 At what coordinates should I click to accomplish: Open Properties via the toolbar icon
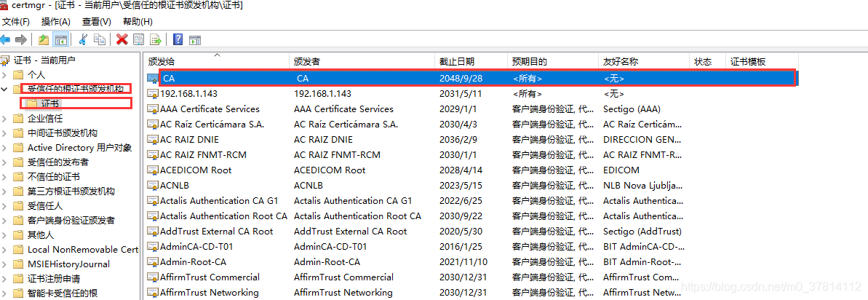[x=138, y=39]
